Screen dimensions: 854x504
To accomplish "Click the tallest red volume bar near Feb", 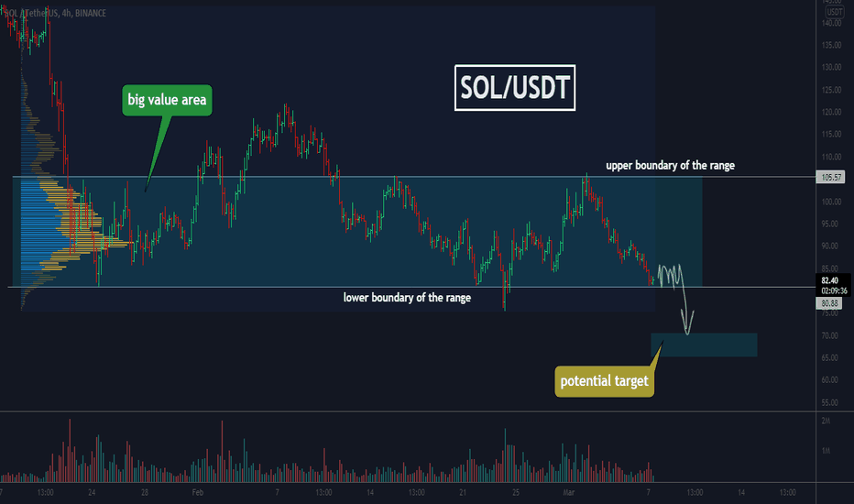I will point(222,451).
